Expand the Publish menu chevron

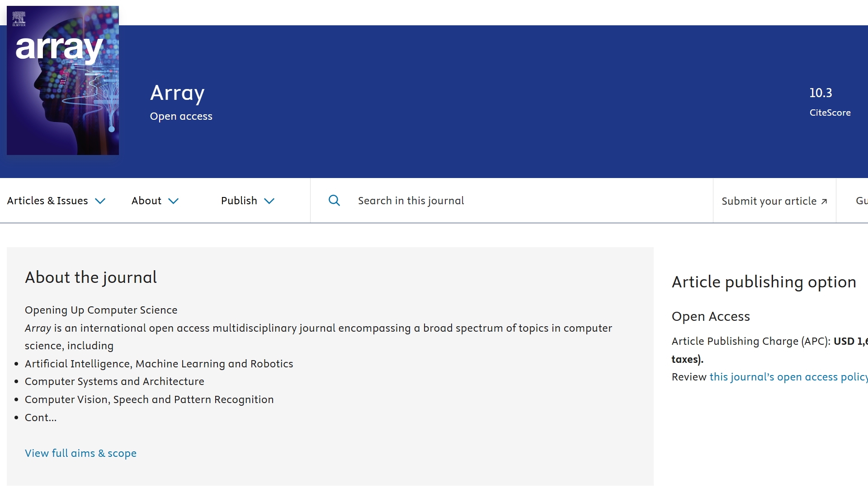[x=269, y=201]
